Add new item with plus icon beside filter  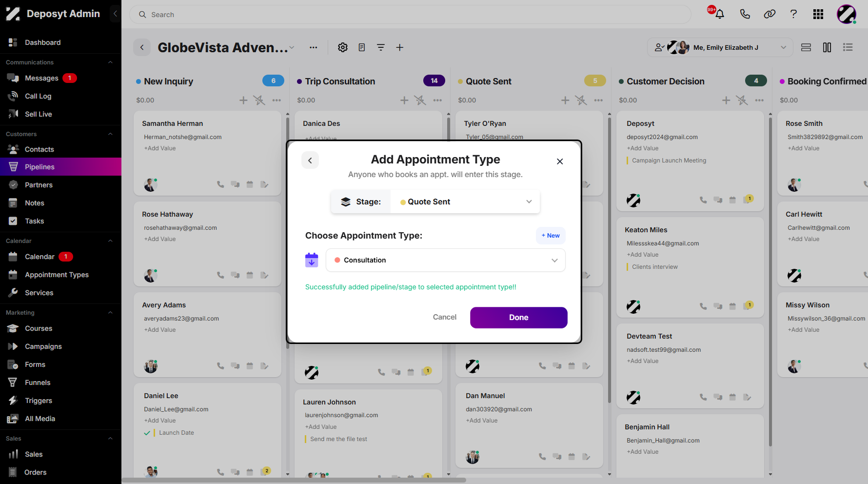(400, 47)
